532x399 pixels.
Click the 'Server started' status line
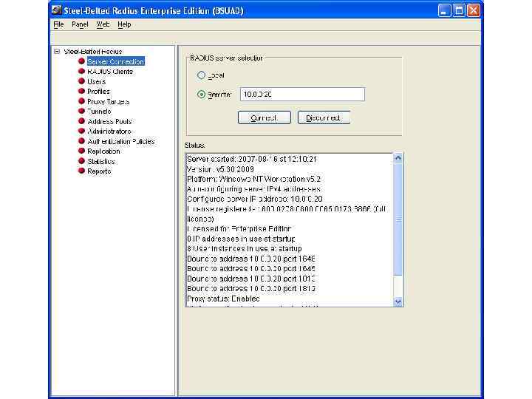click(x=252, y=159)
